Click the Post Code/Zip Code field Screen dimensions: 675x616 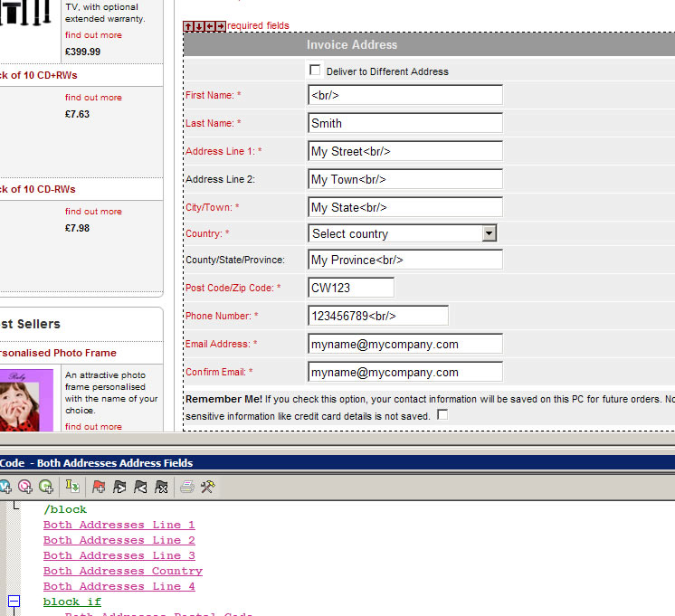(x=351, y=288)
